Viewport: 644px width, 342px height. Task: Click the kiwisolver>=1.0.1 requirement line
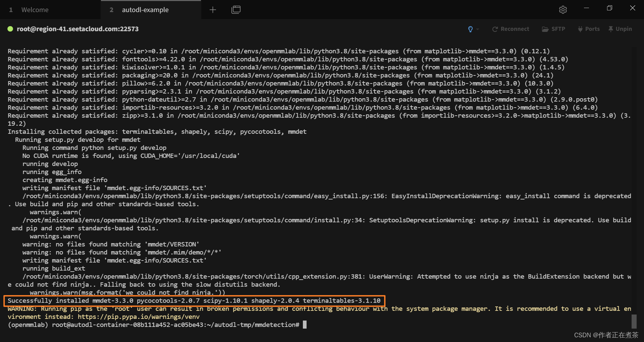tap(286, 67)
